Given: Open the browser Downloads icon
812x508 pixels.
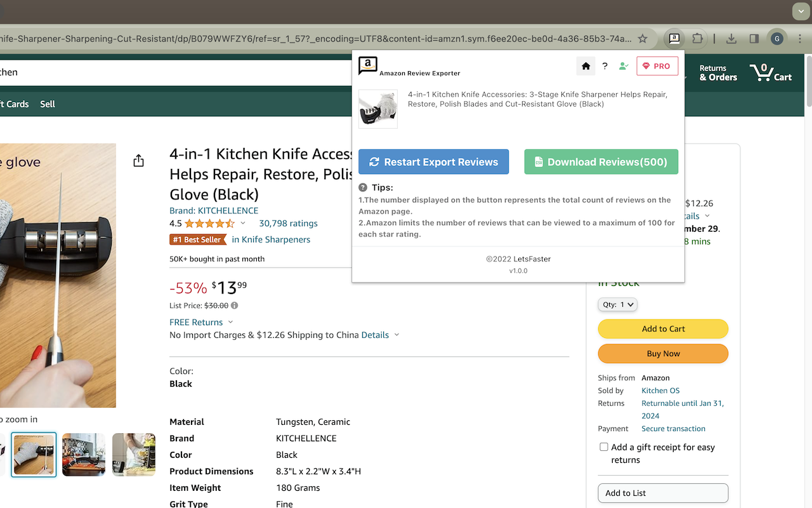Looking at the screenshot, I should 731,38.
